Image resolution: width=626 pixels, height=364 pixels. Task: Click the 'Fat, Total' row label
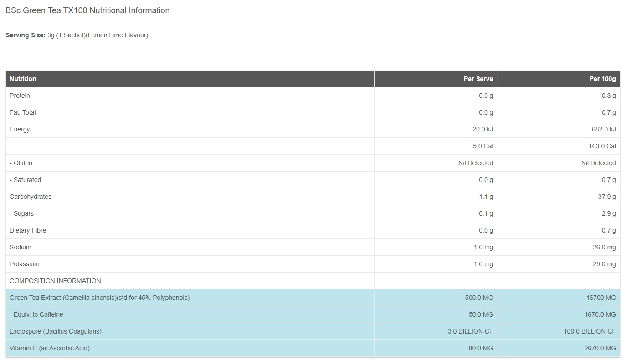point(23,112)
